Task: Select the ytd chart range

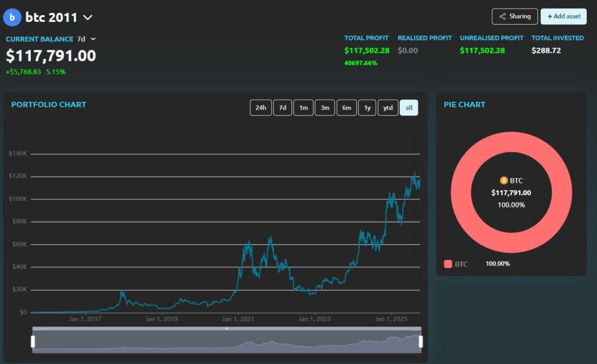Action: coord(387,107)
